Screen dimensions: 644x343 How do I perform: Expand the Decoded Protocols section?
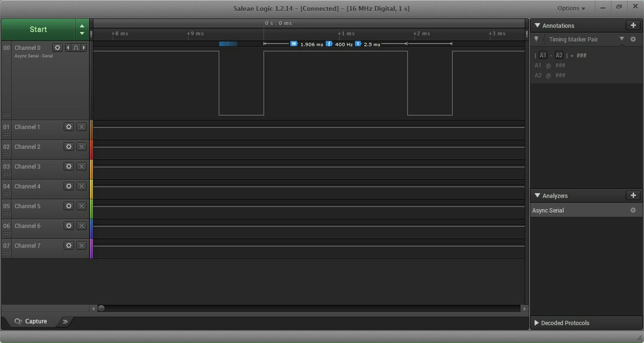(536, 323)
